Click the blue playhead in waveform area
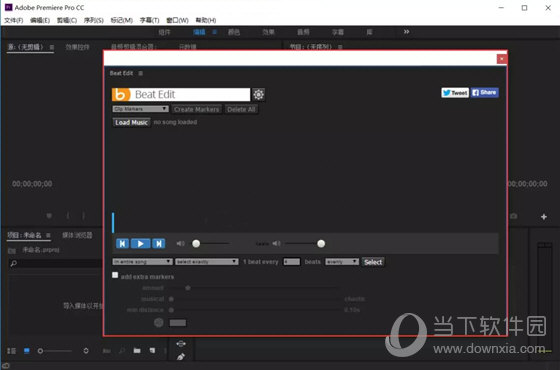 coord(113,223)
